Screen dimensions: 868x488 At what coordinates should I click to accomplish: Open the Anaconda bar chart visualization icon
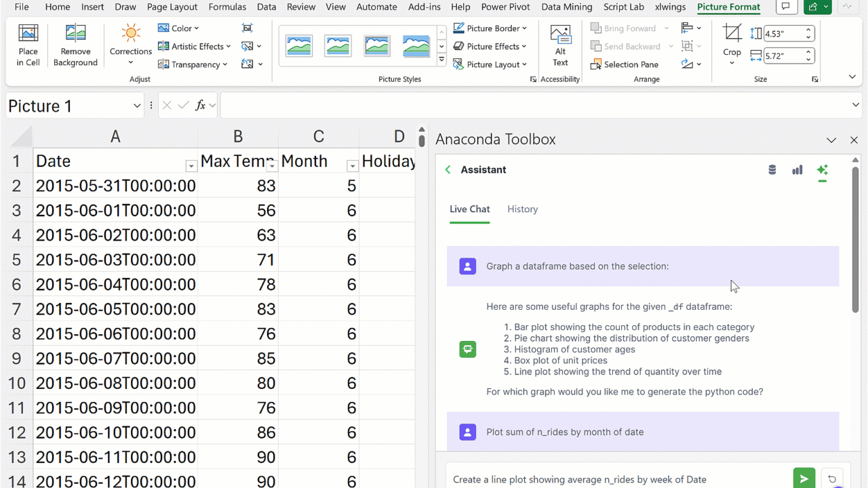click(x=797, y=170)
